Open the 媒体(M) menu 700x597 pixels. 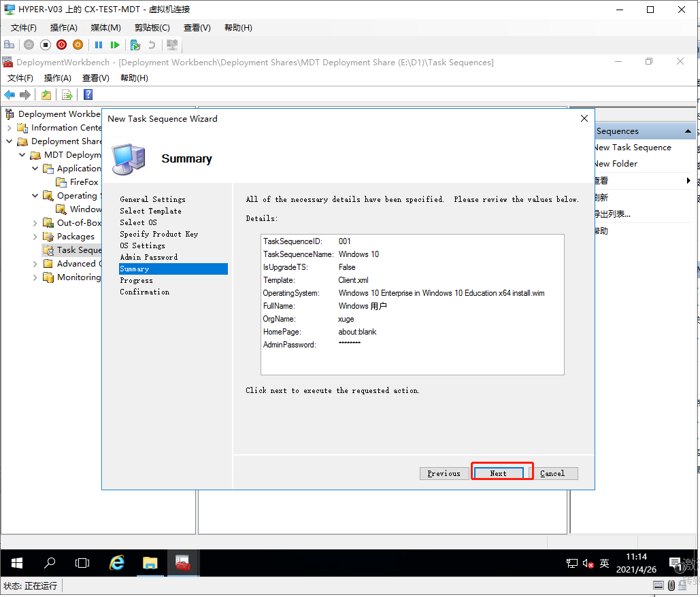click(x=106, y=28)
